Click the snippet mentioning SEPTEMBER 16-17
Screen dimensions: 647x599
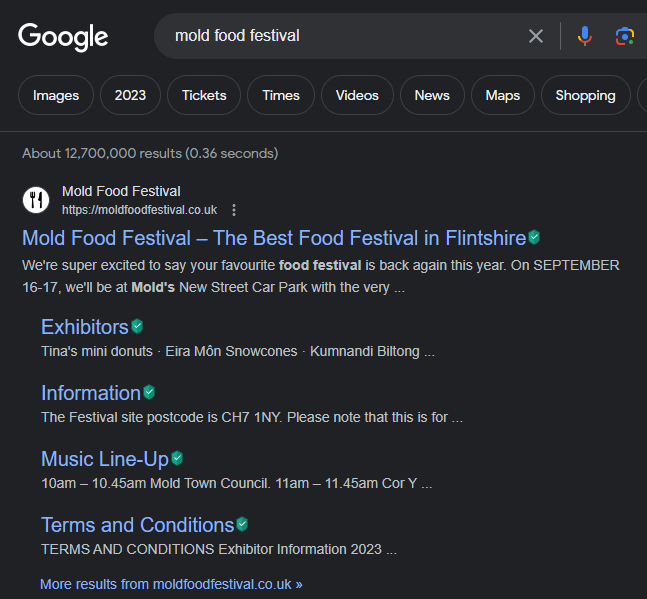coord(321,276)
